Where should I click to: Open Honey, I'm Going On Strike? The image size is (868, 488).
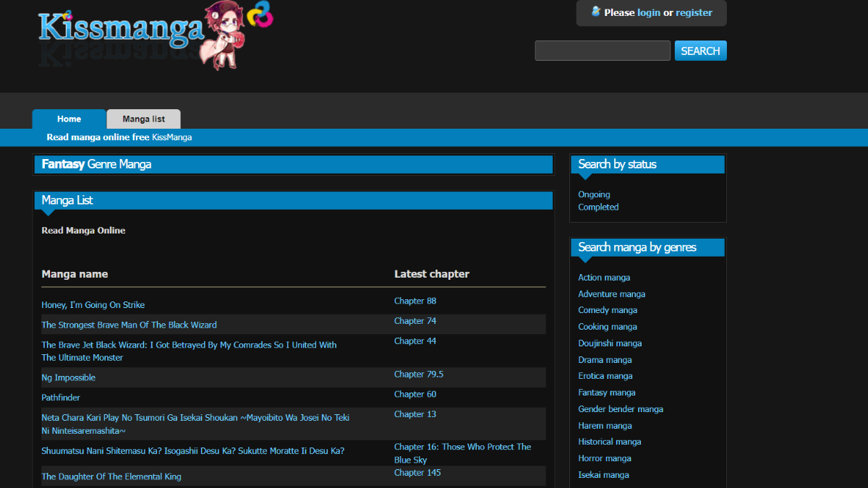tap(93, 305)
